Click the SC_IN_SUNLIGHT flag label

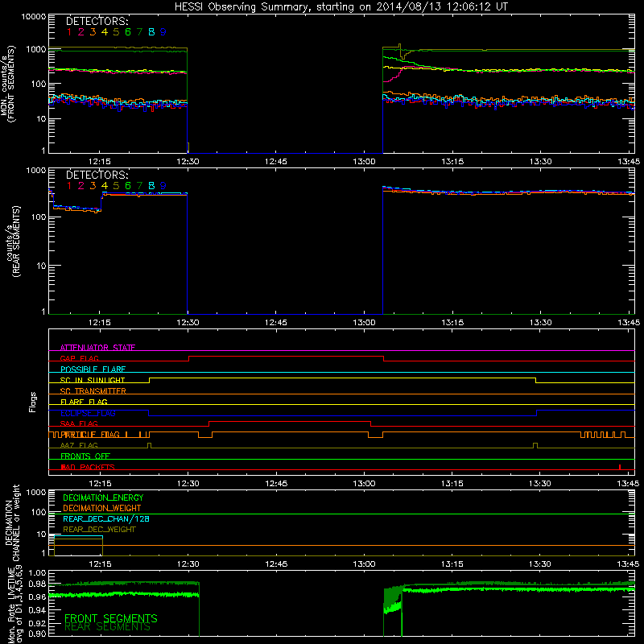coord(93,380)
